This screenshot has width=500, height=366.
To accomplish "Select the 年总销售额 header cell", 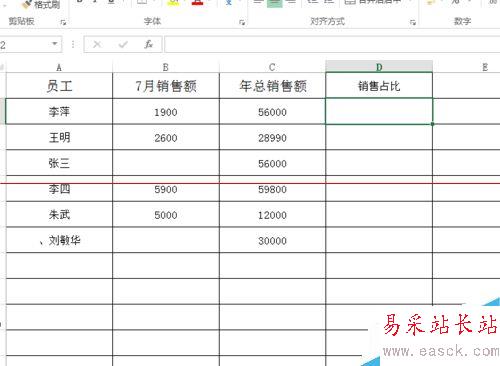I will pos(272,86).
